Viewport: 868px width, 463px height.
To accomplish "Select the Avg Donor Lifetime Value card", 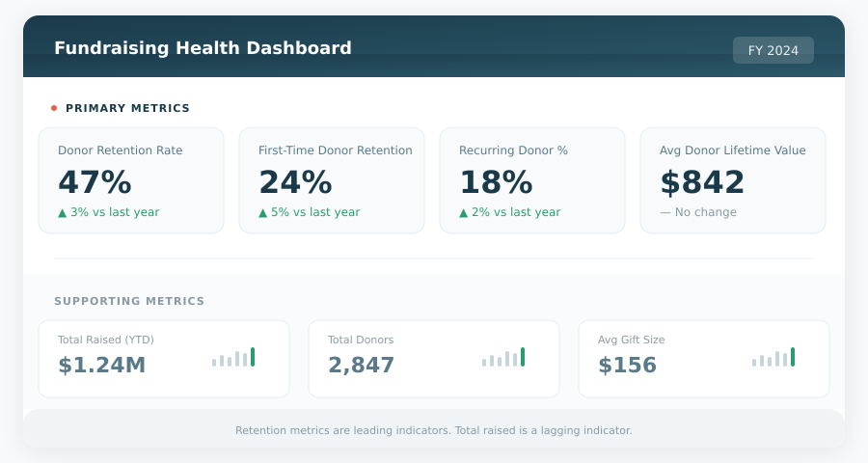I will [x=733, y=180].
